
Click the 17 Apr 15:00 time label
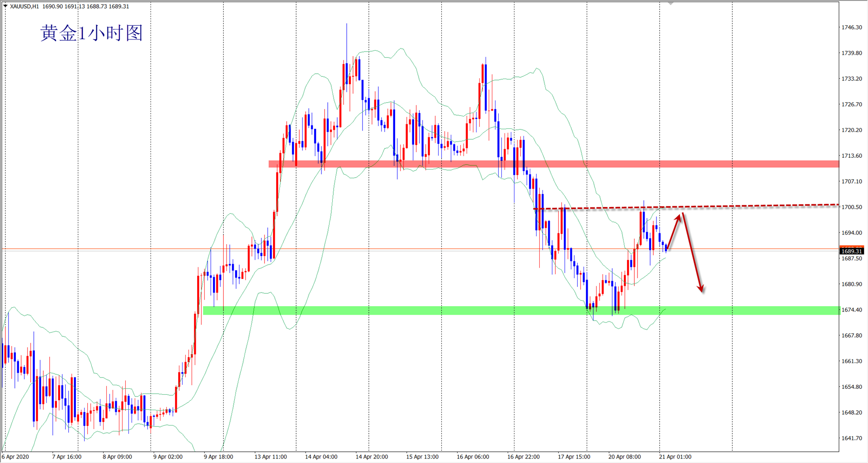[574, 457]
